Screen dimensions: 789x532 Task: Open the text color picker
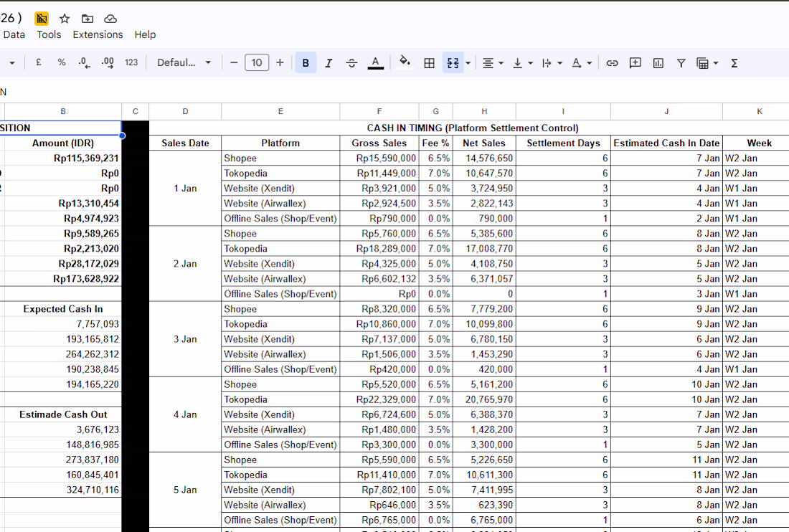click(x=375, y=63)
